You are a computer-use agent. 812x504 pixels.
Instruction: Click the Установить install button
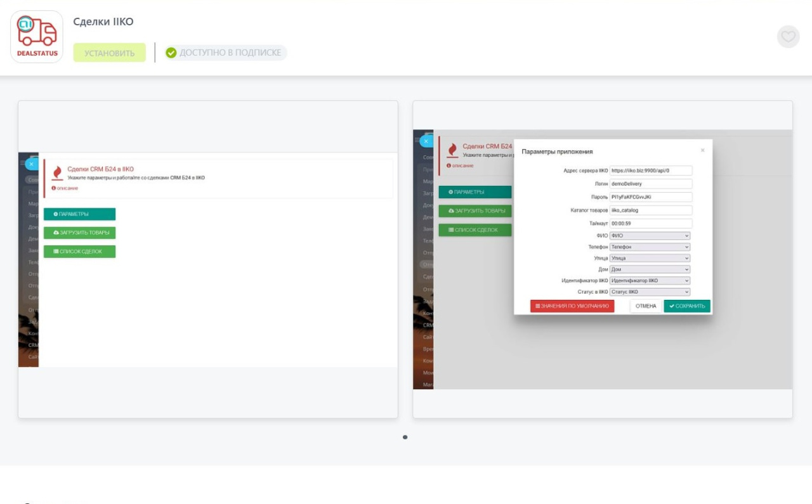click(109, 53)
